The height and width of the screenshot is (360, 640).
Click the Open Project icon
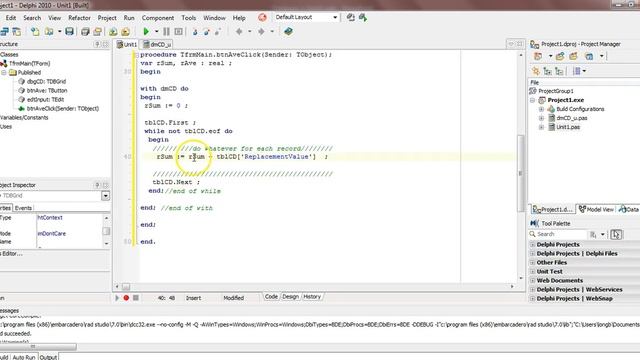click(x=97, y=31)
